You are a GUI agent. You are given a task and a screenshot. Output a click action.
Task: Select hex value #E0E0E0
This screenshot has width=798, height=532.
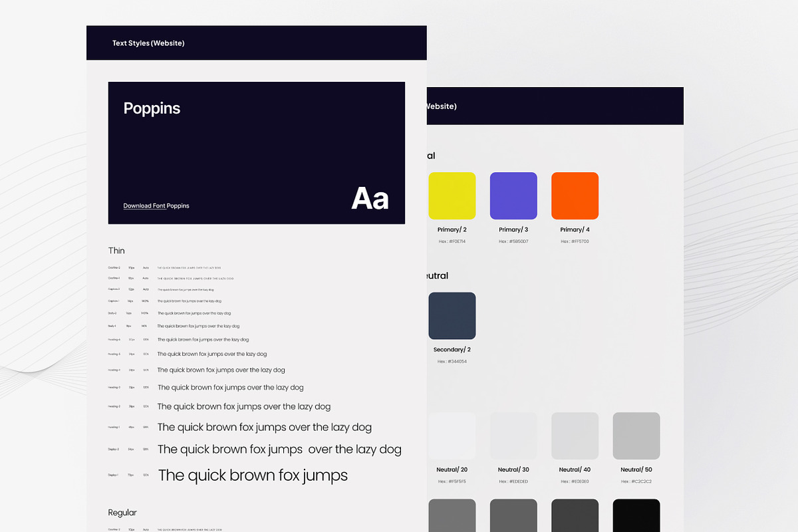pos(575,481)
